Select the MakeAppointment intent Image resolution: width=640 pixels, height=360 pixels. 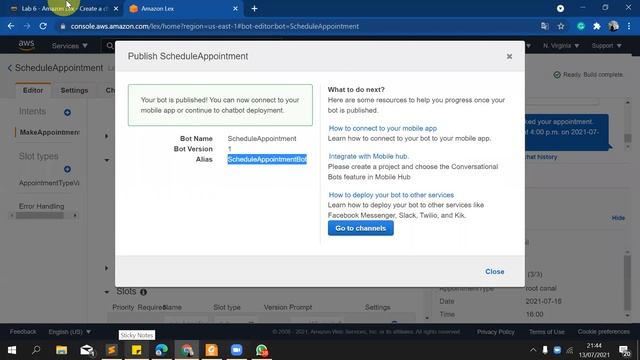[49, 132]
